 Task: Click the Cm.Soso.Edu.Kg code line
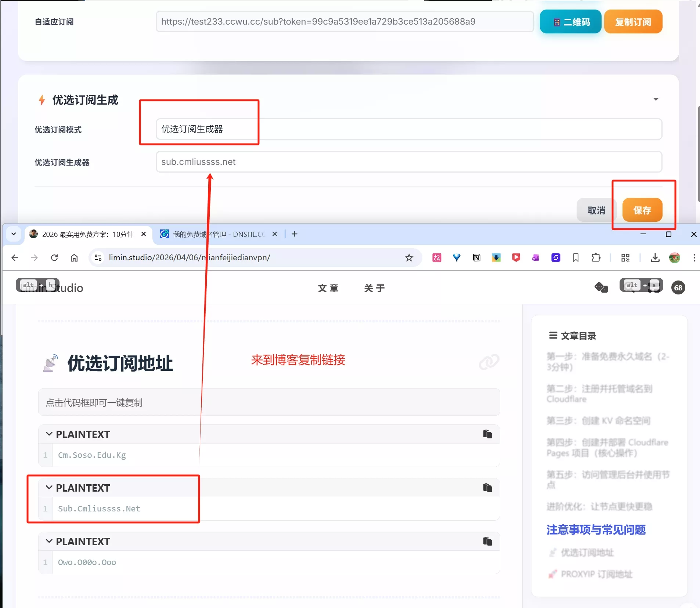[x=92, y=455]
